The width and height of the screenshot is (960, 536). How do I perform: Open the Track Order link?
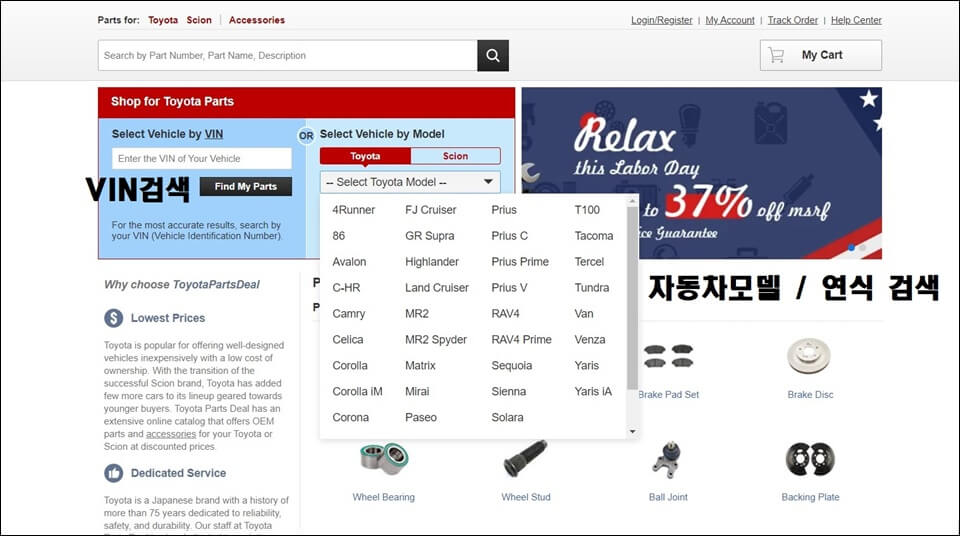(792, 20)
